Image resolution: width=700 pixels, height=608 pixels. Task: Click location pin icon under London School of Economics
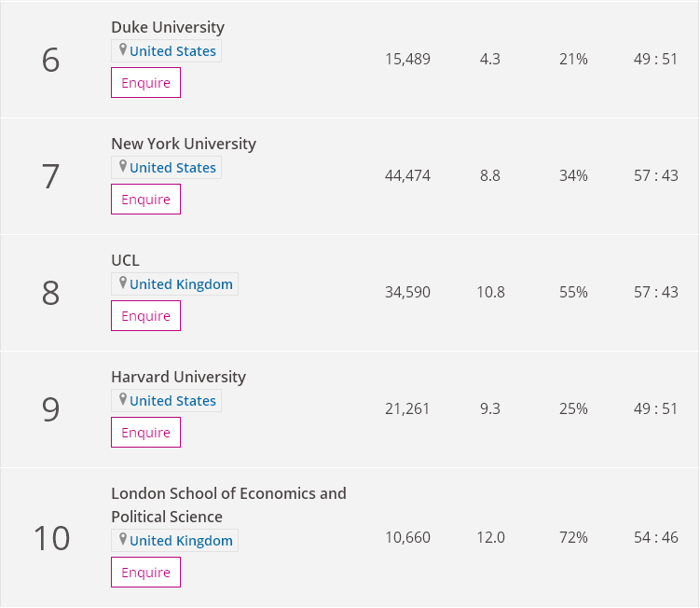(x=122, y=540)
